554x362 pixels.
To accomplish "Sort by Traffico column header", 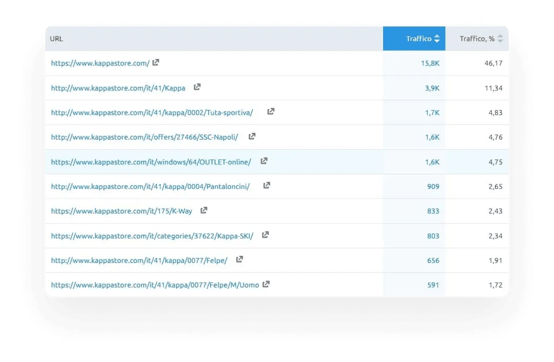I will coord(414,38).
